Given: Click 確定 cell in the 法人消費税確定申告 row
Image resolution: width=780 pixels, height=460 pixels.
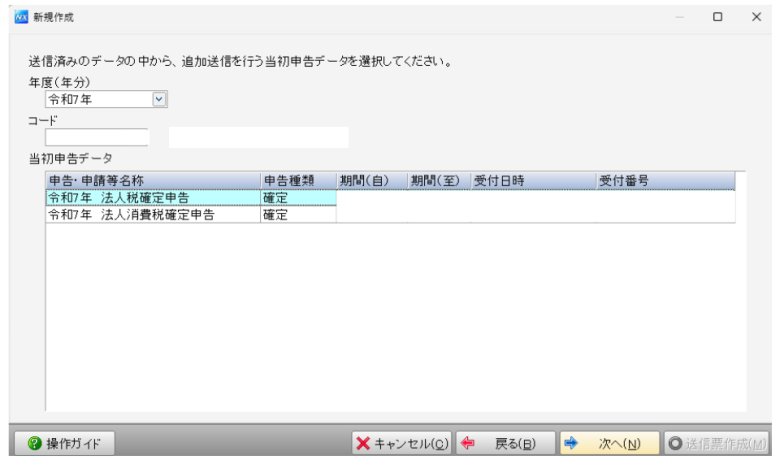Looking at the screenshot, I should (x=298, y=215).
